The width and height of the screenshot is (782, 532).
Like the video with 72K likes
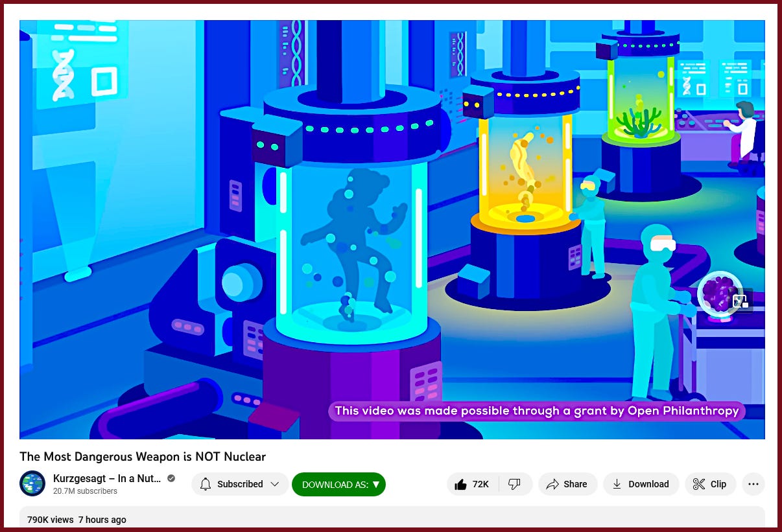tap(472, 484)
